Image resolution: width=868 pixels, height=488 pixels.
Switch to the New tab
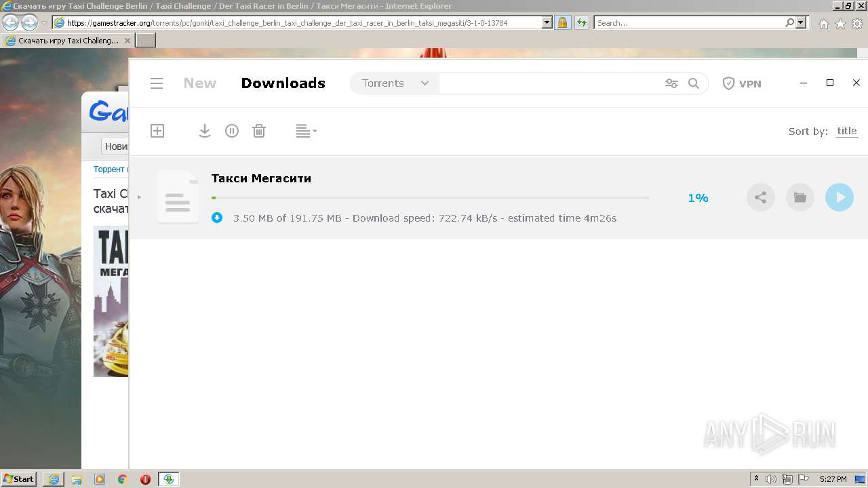coord(200,83)
